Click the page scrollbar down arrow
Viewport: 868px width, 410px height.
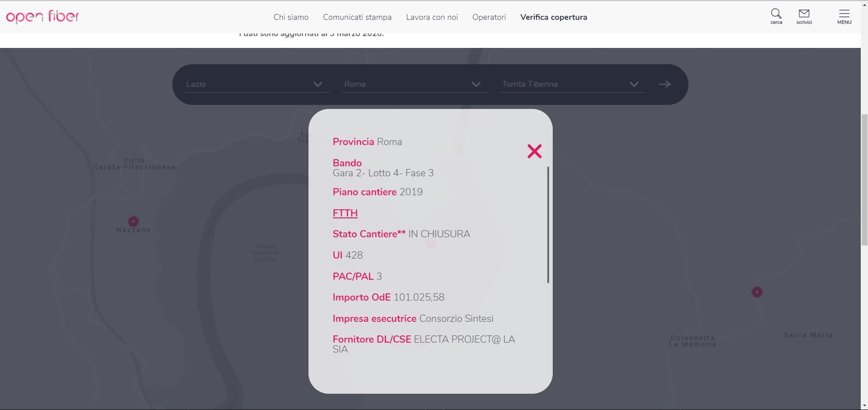click(x=864, y=406)
